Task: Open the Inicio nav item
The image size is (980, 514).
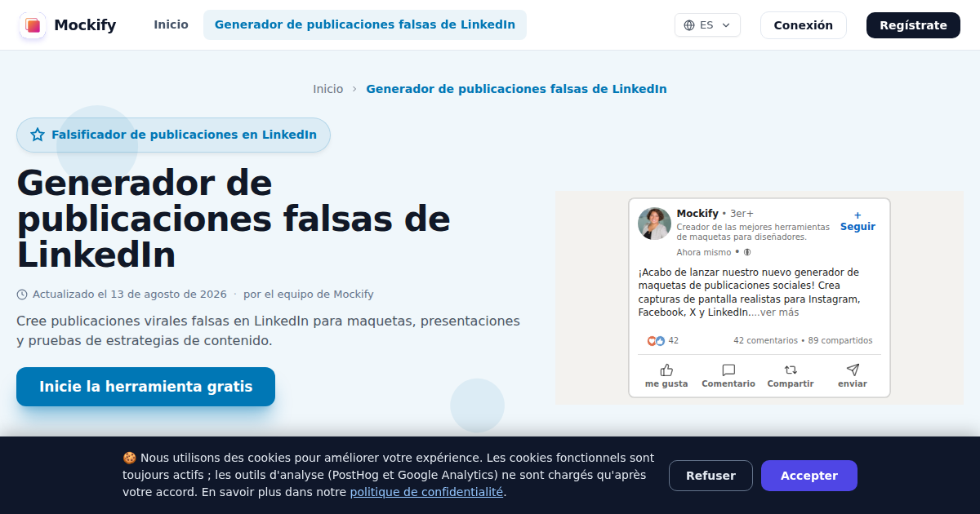Action: [171, 24]
